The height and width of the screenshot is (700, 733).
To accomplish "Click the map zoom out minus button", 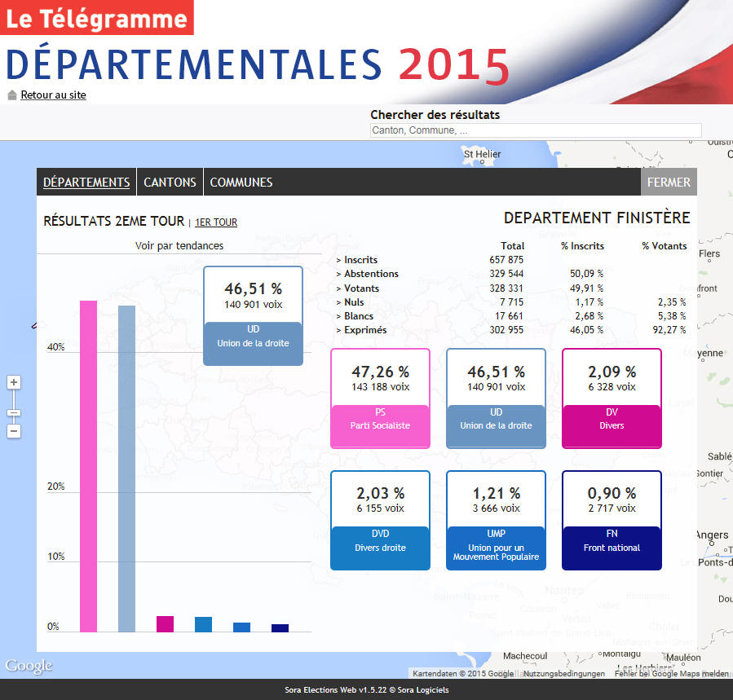I will [x=14, y=431].
